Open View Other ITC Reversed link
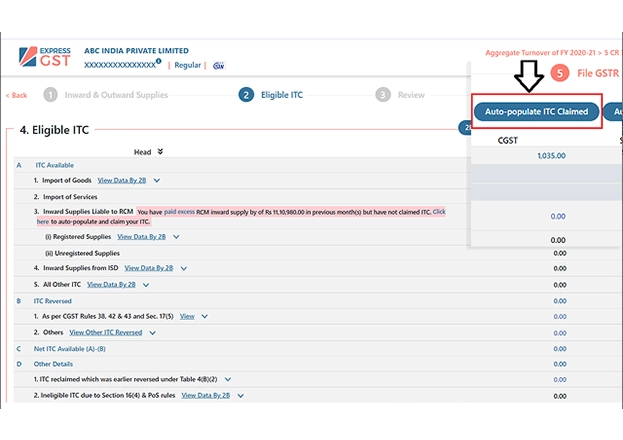The image size is (623, 440). click(x=106, y=332)
